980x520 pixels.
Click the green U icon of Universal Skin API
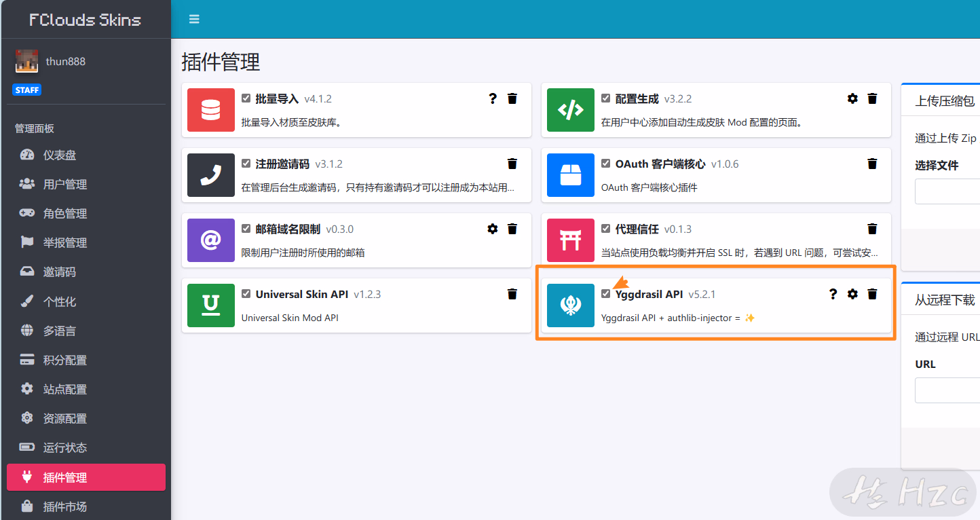(x=211, y=305)
